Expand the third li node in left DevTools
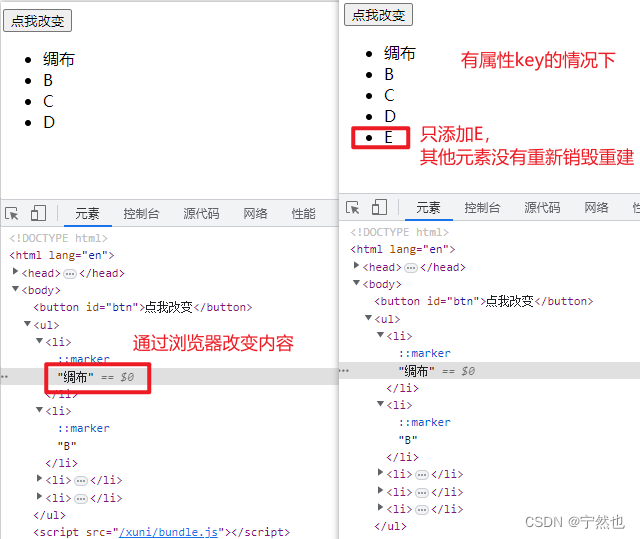Screen dimensions: 640x539 tap(40, 478)
